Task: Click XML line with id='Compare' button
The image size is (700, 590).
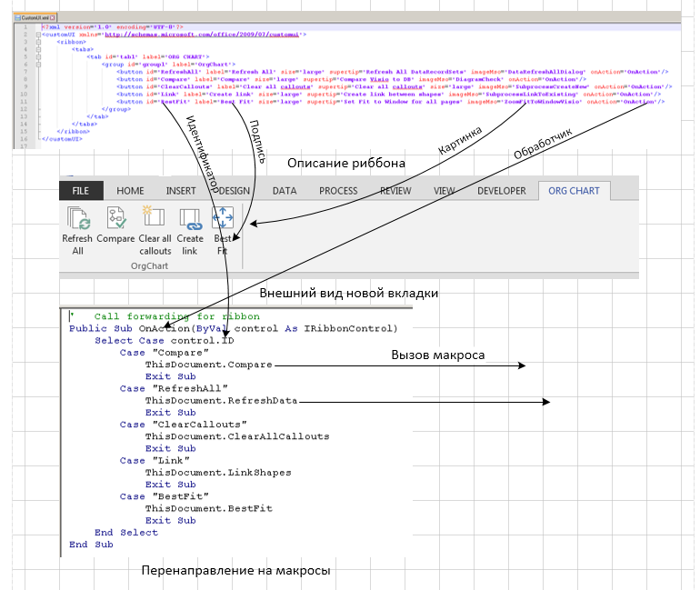Action: click(351, 79)
